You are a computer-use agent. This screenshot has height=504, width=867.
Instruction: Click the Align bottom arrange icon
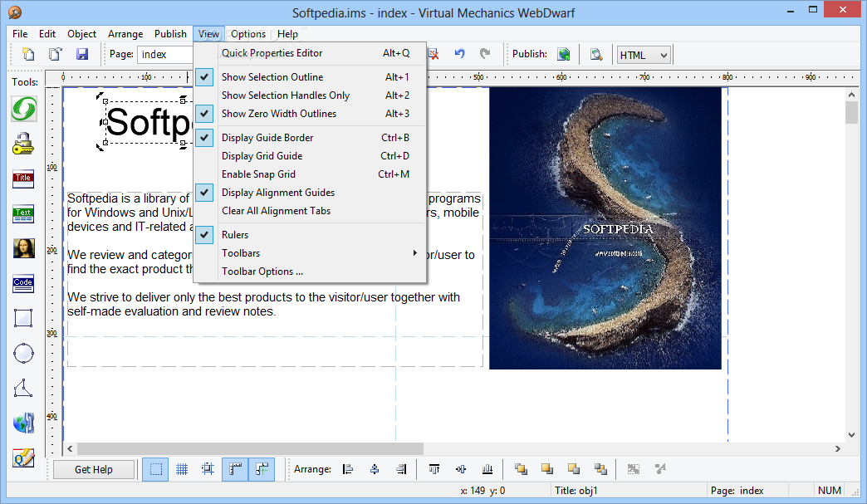tap(487, 469)
